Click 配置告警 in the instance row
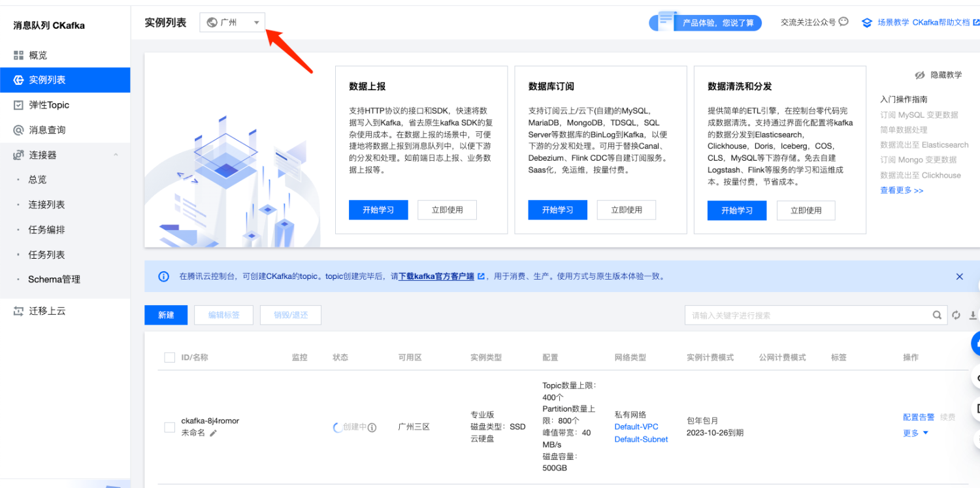The image size is (980, 488). [919, 417]
